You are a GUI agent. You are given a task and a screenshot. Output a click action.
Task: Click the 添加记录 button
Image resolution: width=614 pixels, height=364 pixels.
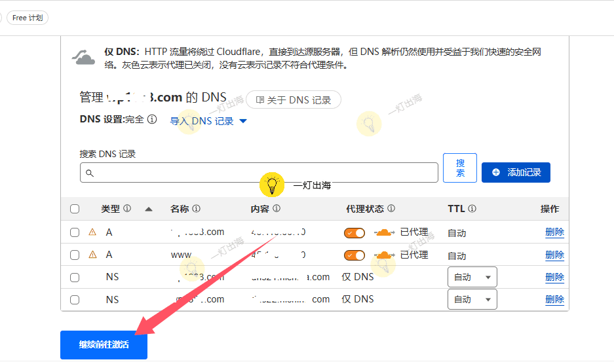(x=516, y=172)
